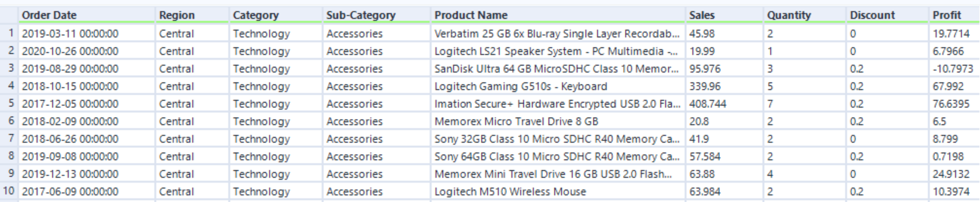Image resolution: width=980 pixels, height=202 pixels.
Task: Select row number 1
Action: pos(9,33)
